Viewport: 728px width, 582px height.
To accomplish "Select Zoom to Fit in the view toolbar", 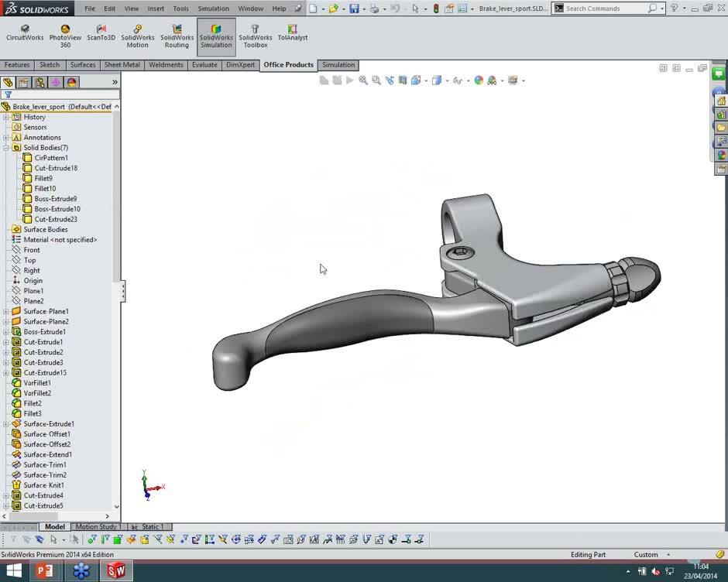I will click(362, 80).
